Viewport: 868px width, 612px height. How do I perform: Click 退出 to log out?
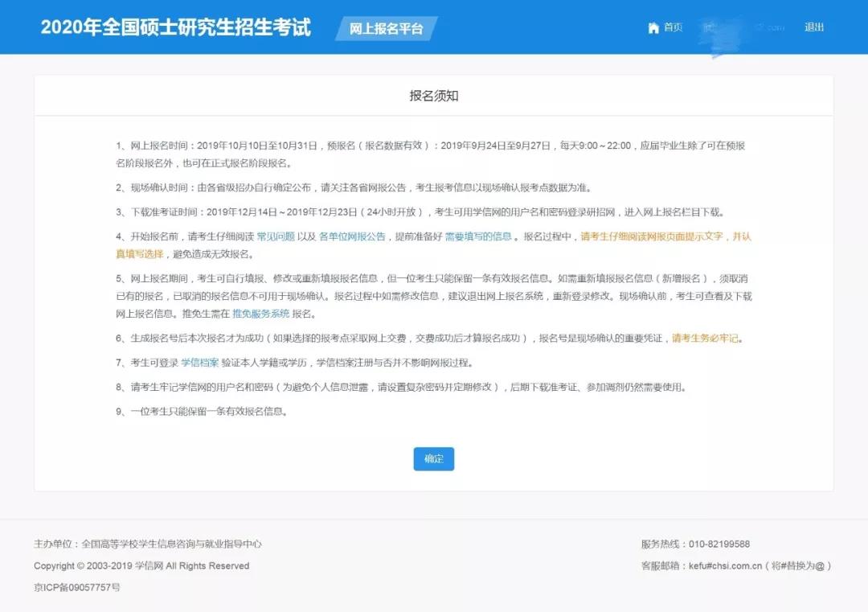pyautogui.click(x=814, y=27)
